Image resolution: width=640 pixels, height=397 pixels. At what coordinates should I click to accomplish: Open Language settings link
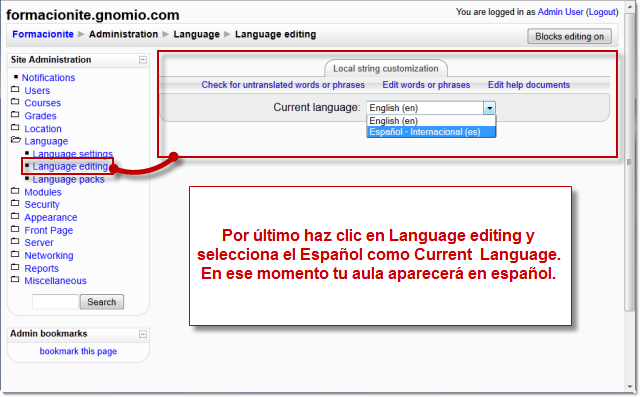coord(73,154)
